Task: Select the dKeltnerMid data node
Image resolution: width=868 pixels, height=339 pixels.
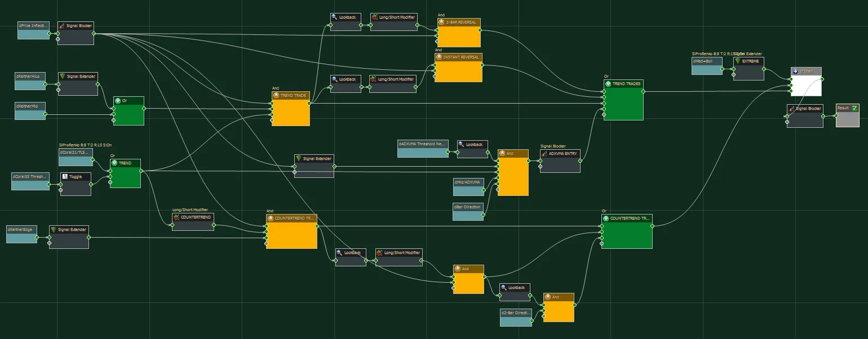Action: [x=30, y=111]
